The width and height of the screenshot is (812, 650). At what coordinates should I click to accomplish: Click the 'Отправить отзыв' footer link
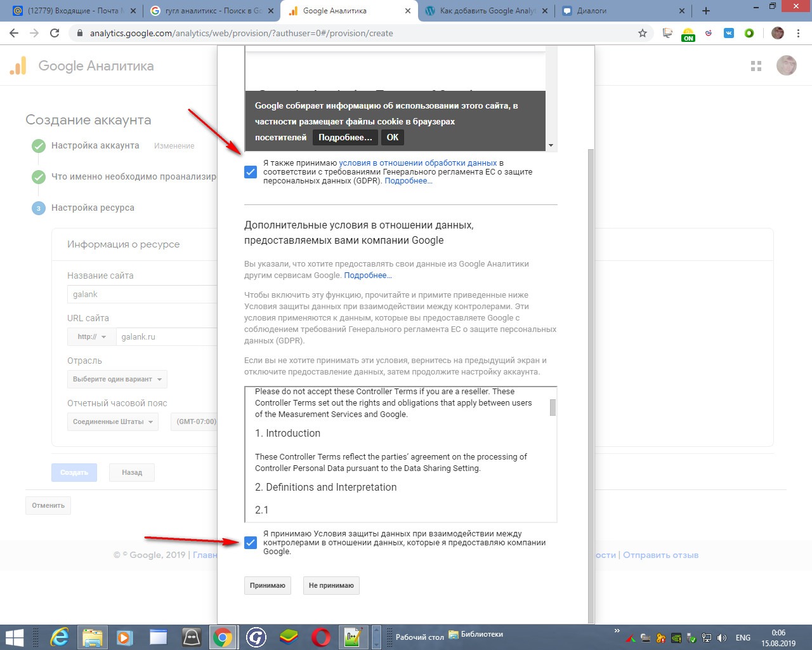click(x=660, y=555)
